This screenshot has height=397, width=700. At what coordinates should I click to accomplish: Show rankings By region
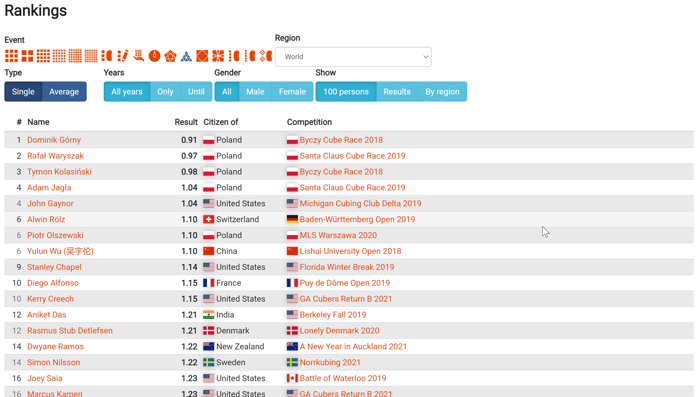[442, 92]
